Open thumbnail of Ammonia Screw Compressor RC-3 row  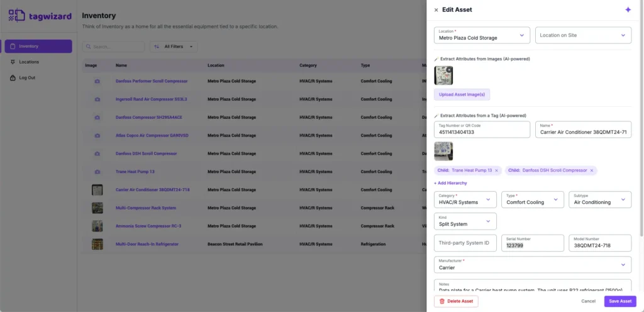click(97, 226)
